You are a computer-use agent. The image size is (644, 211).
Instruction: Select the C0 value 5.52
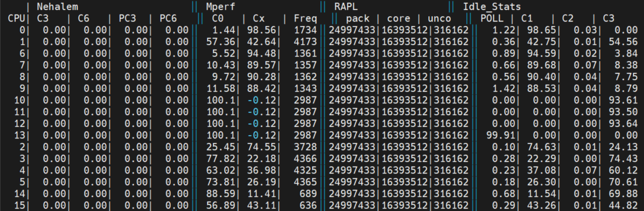225,53
